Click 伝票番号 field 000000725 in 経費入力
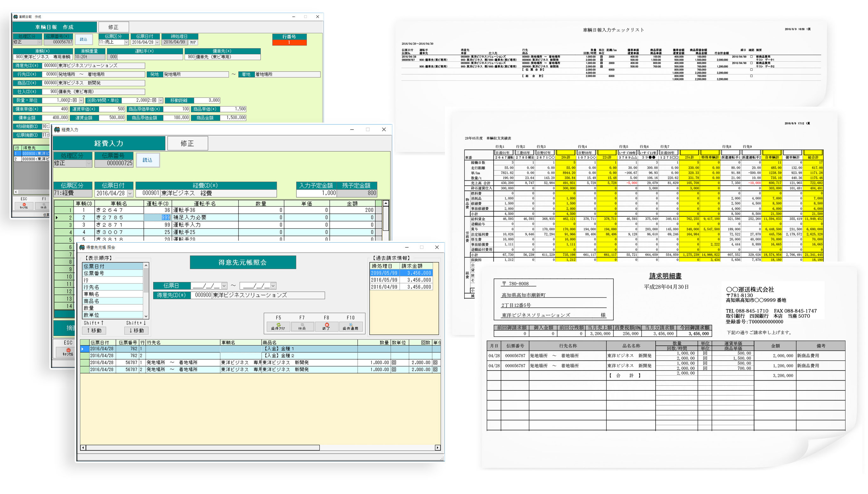The image size is (868, 494). [114, 163]
